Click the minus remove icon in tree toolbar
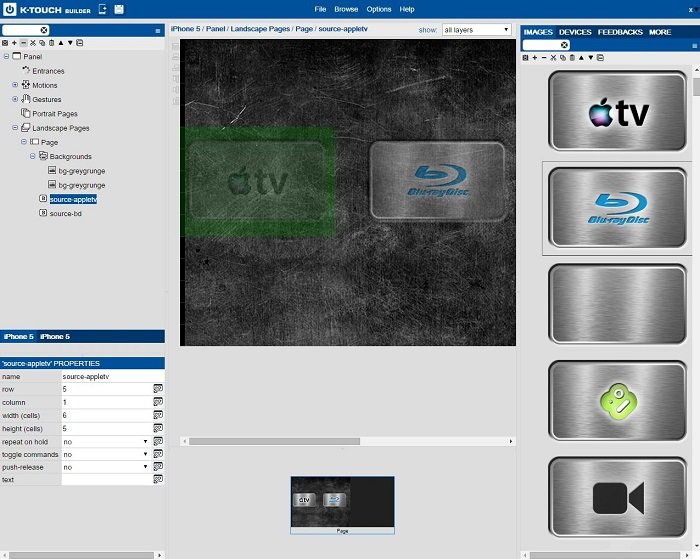The height and width of the screenshot is (559, 700). point(24,43)
